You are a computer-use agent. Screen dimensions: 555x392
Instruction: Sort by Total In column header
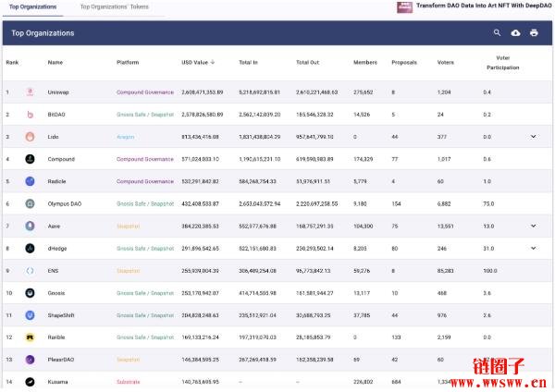click(x=249, y=62)
